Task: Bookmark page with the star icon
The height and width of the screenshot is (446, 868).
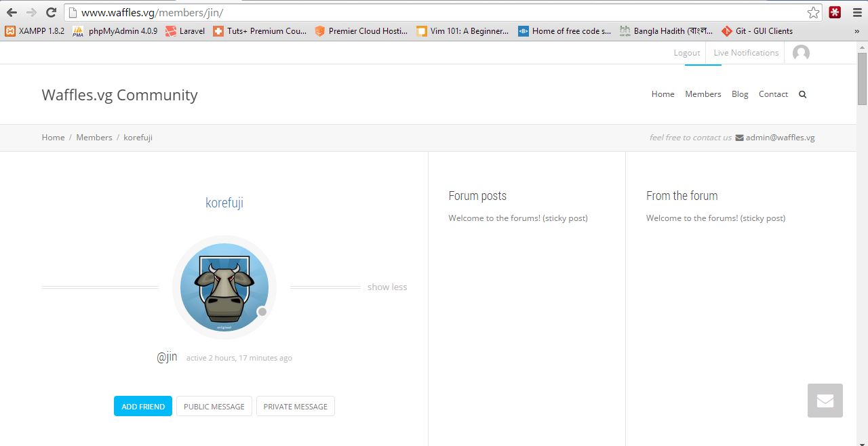Action: [813, 12]
